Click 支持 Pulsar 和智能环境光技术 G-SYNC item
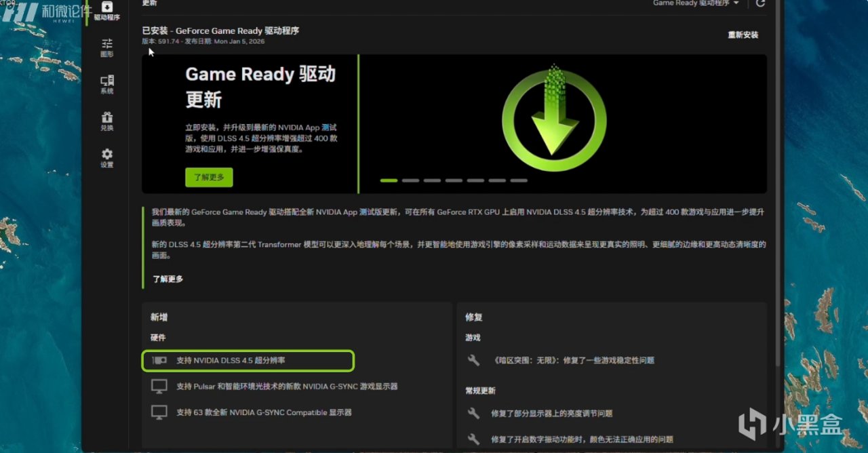This screenshot has width=868, height=453. [x=287, y=387]
